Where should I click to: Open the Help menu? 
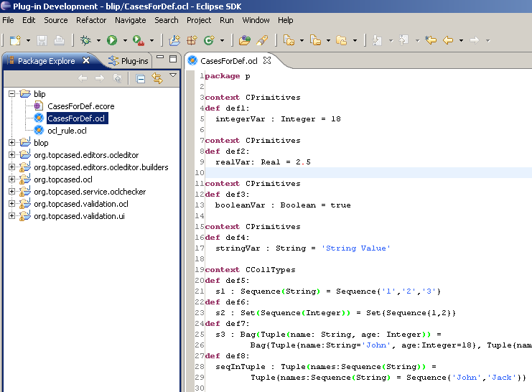point(285,20)
